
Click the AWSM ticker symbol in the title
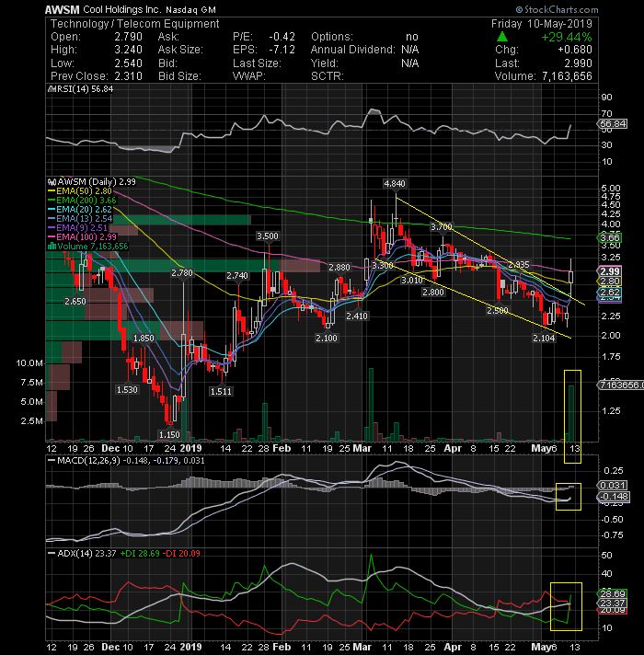pos(63,9)
